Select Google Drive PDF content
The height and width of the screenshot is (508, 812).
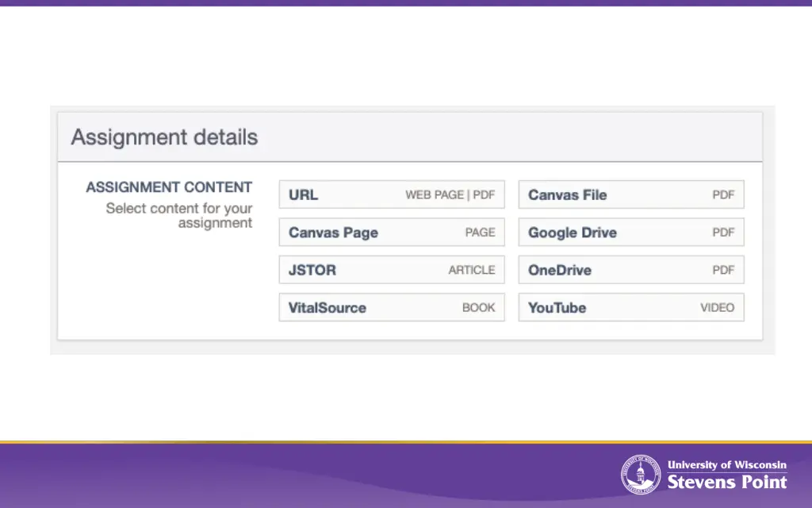coord(631,233)
